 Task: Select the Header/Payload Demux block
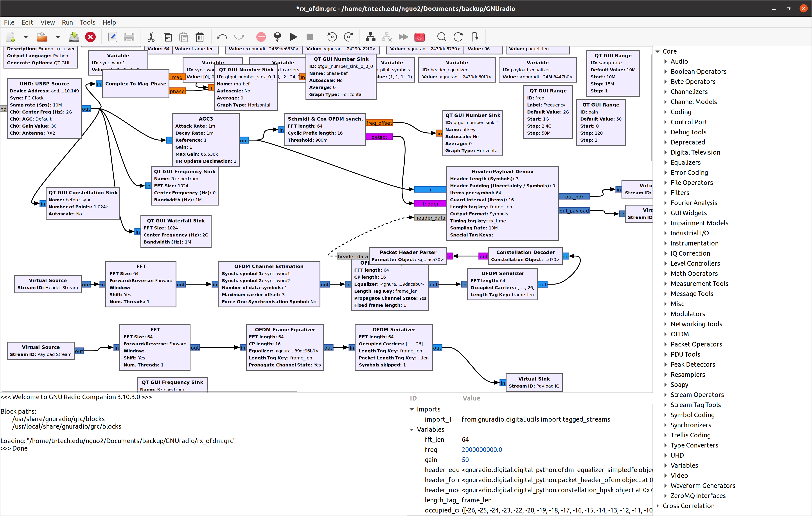pos(502,203)
